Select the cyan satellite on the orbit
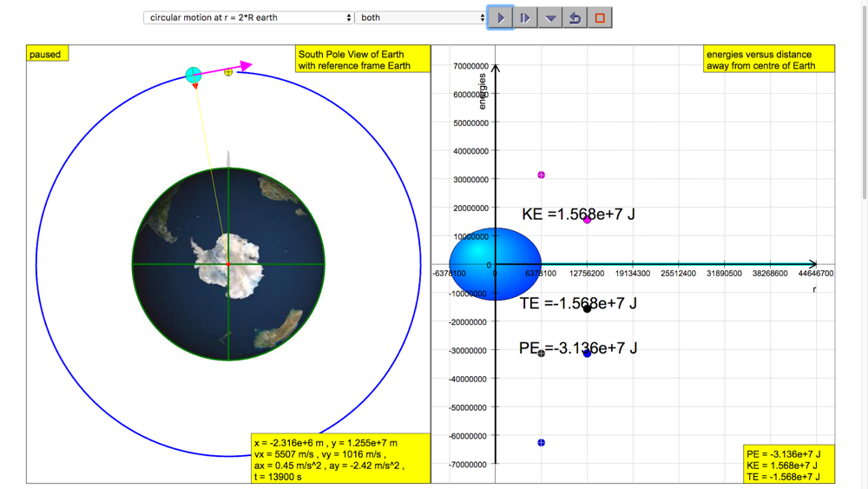This screenshot has width=868, height=489. (x=194, y=76)
